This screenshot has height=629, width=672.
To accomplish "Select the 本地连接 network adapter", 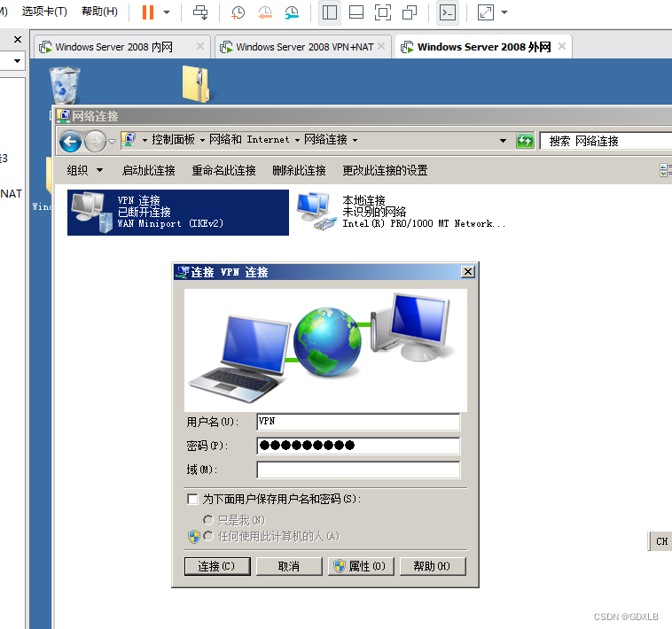I will pos(402,213).
